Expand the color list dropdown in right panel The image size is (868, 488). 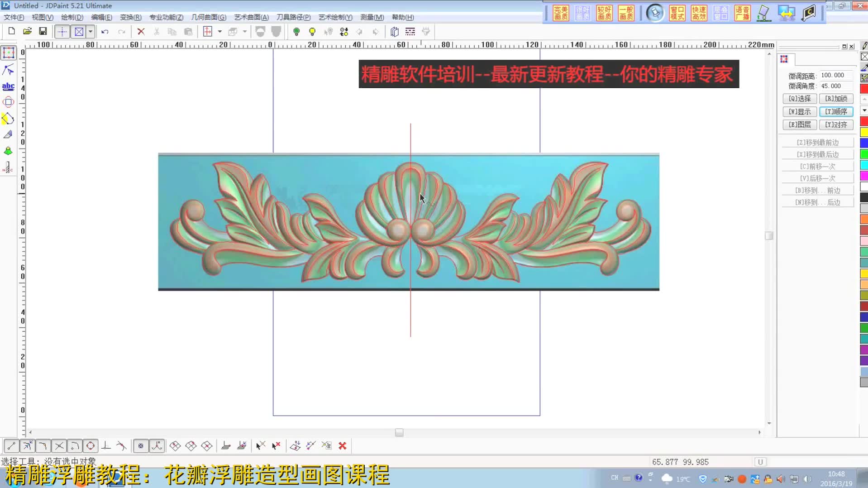pyautogui.click(x=863, y=110)
